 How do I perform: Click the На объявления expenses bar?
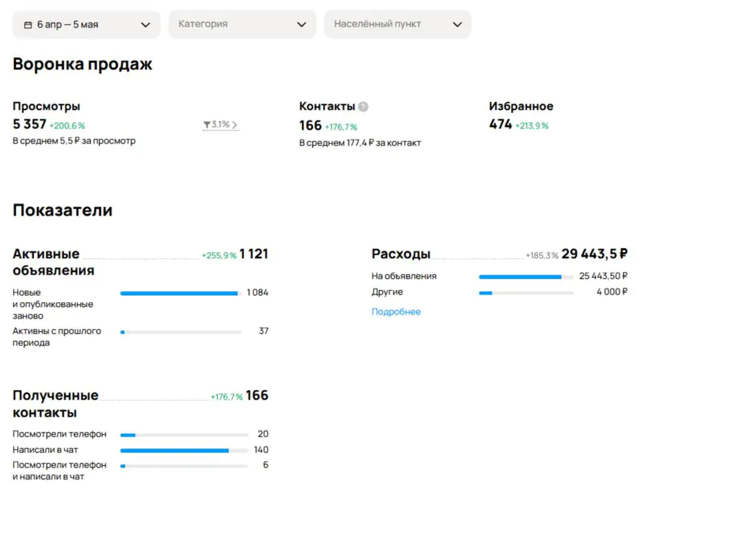pos(526,277)
